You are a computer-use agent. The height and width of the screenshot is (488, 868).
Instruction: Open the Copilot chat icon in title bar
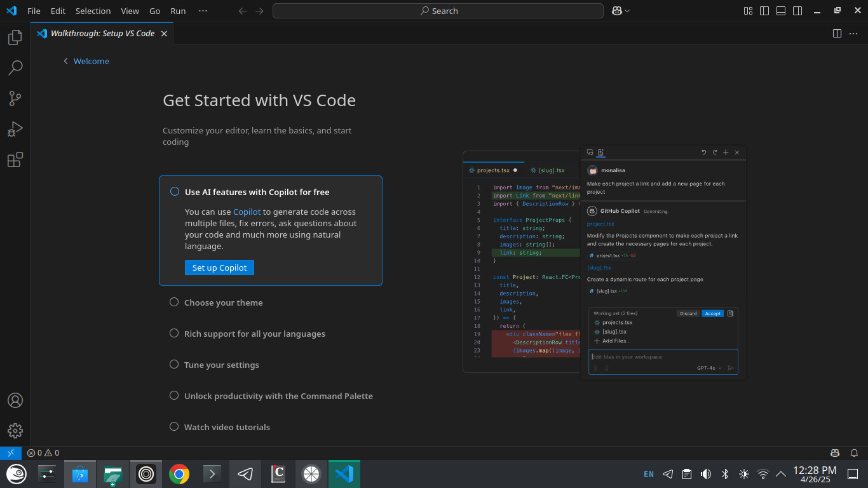[x=616, y=11]
